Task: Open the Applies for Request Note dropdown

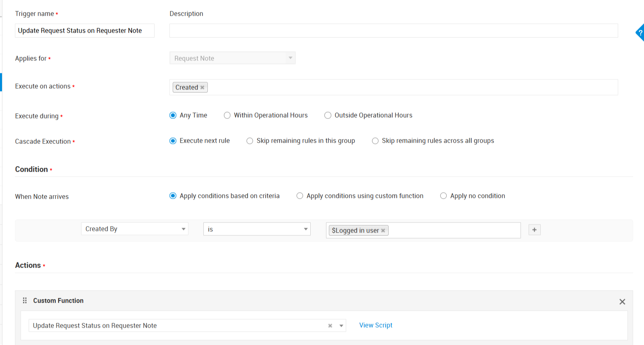Action: (232, 58)
